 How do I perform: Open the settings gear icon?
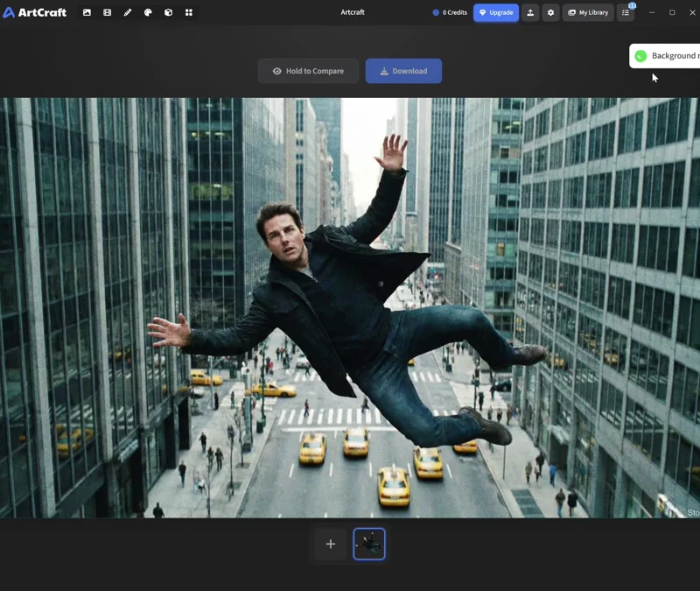pos(551,12)
